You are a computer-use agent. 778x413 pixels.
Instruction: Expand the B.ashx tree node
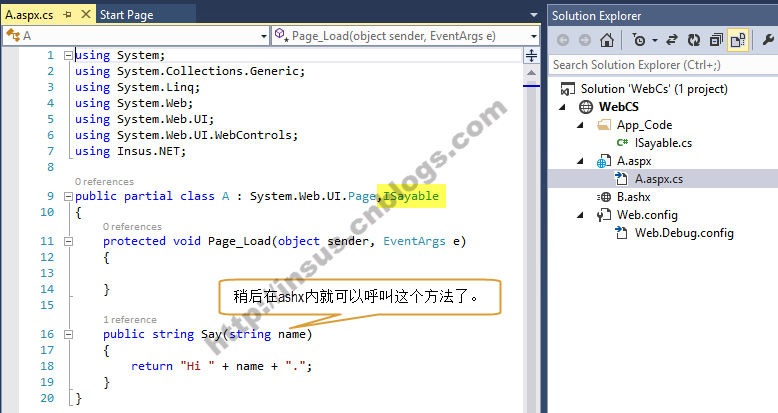click(582, 197)
